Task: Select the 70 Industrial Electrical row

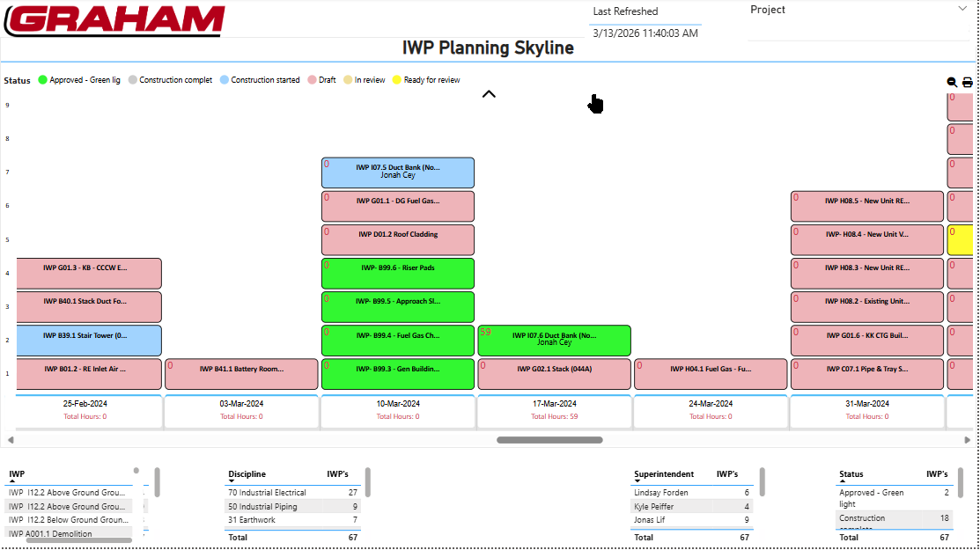Action: point(292,493)
